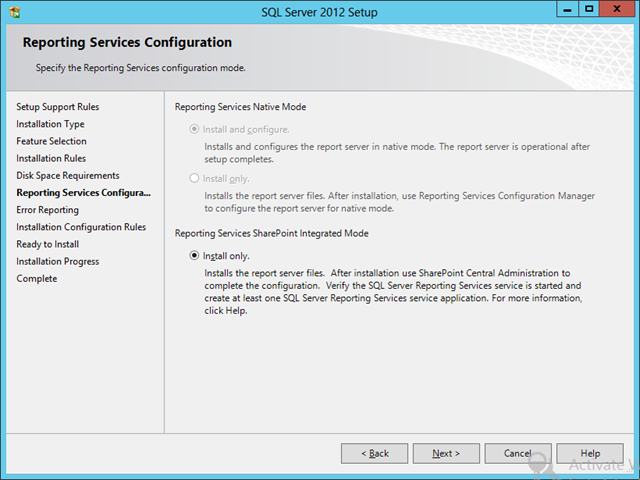Image resolution: width=640 pixels, height=480 pixels.
Task: Click description 'report server is operational after setup'
Action: (x=397, y=153)
